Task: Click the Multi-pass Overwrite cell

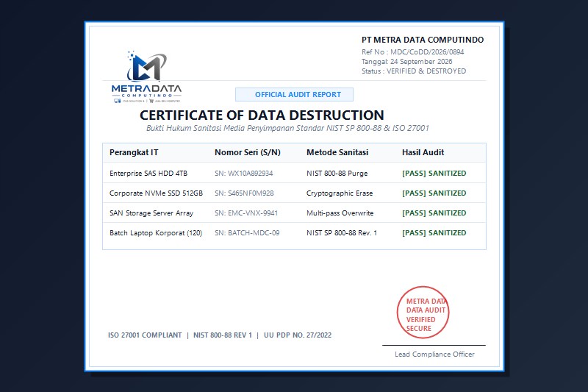Action: 340,213
